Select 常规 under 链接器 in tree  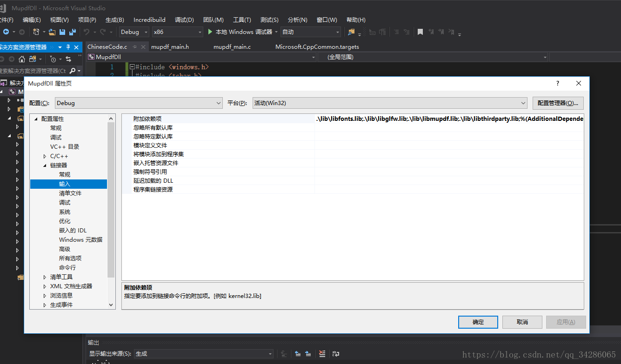[65, 175]
